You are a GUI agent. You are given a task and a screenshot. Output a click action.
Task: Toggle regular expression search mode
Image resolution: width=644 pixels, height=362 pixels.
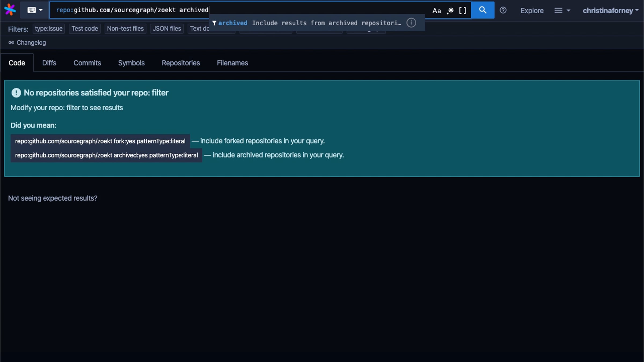[450, 10]
